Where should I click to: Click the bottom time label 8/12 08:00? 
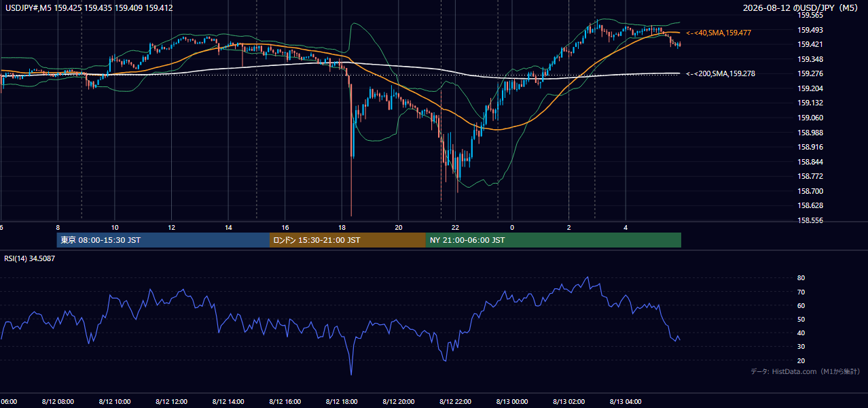coord(58,402)
